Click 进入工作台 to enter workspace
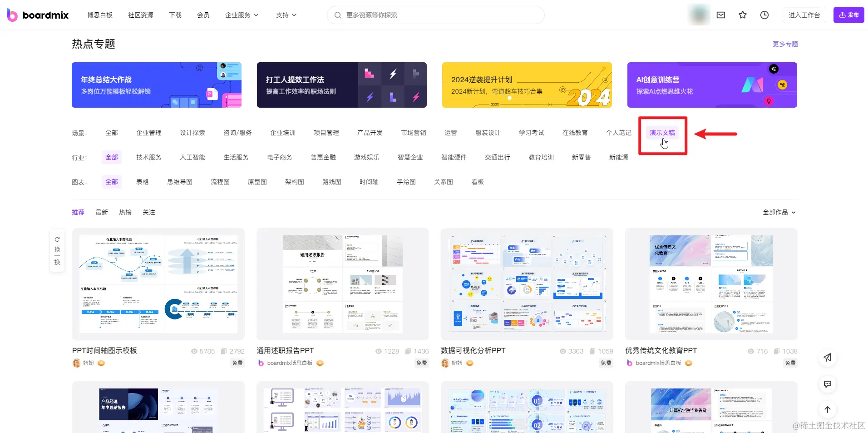868x433 pixels. point(804,15)
